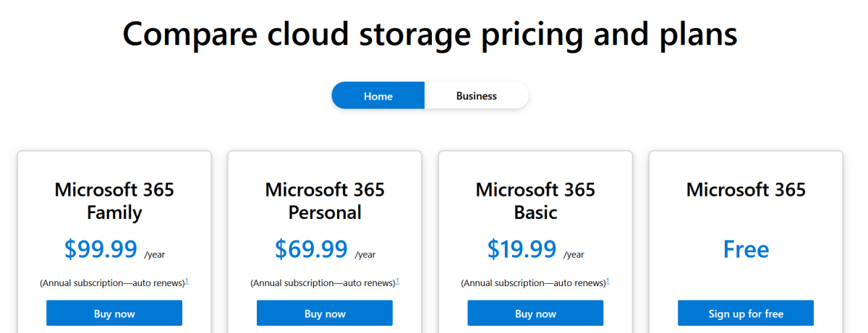Click the Compare cloud storage pricing heading

[430, 33]
